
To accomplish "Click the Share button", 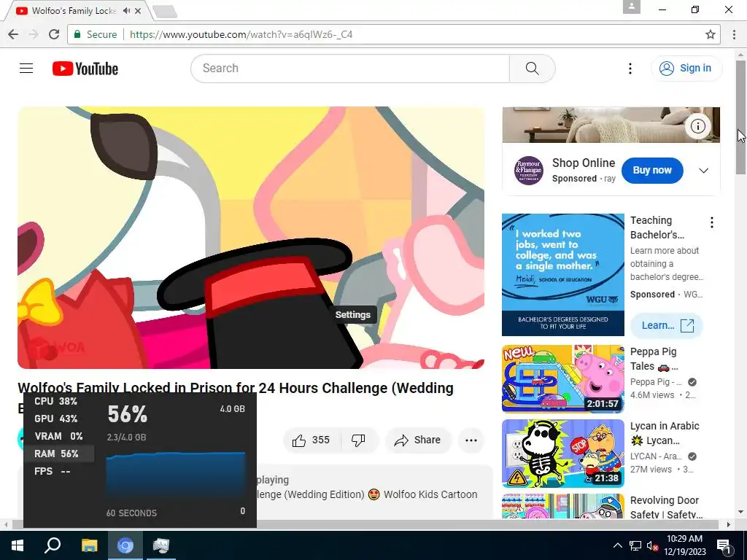I will click(x=418, y=440).
